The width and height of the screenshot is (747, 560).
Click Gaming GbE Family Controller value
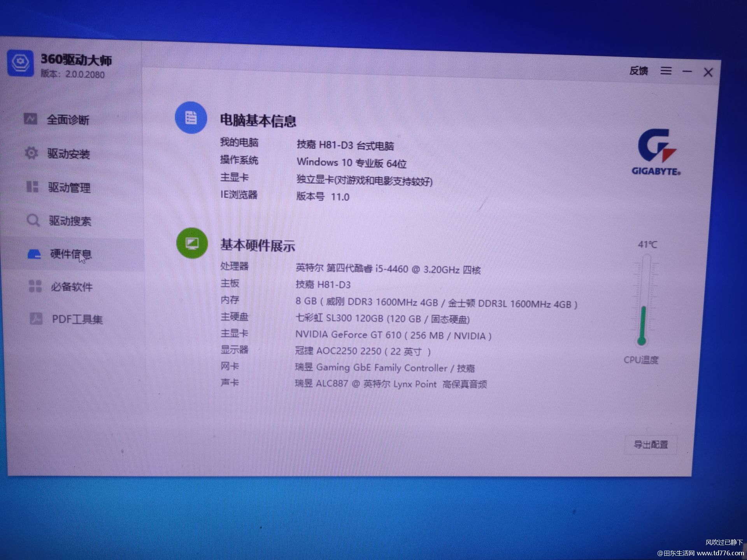tap(385, 368)
